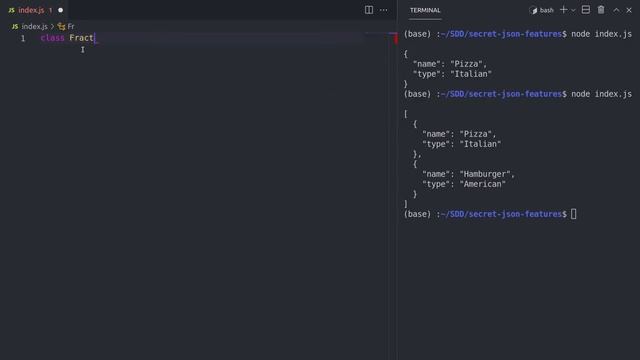Maximize the panel with the up chevron
The image size is (640, 360).
pos(616,10)
